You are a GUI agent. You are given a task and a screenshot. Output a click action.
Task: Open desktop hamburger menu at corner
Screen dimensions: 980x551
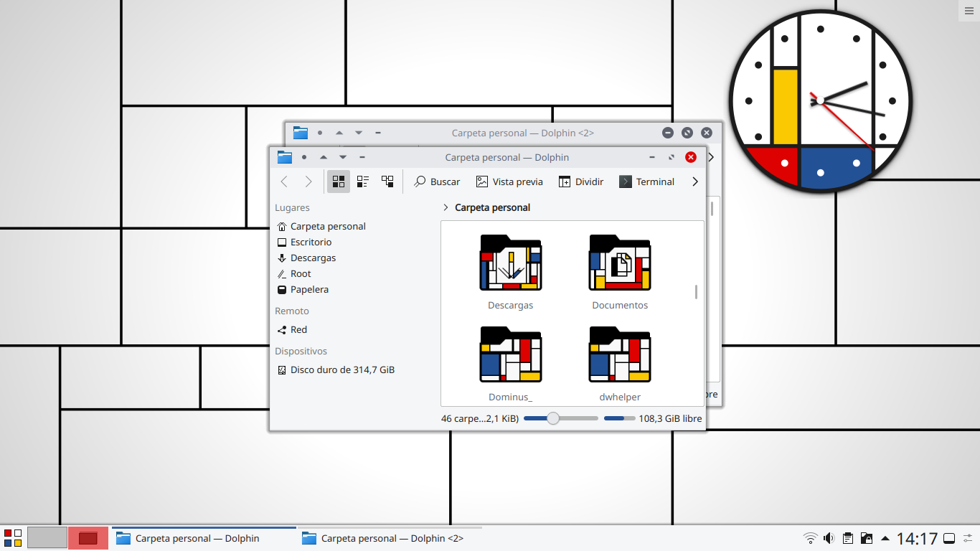tap(970, 9)
